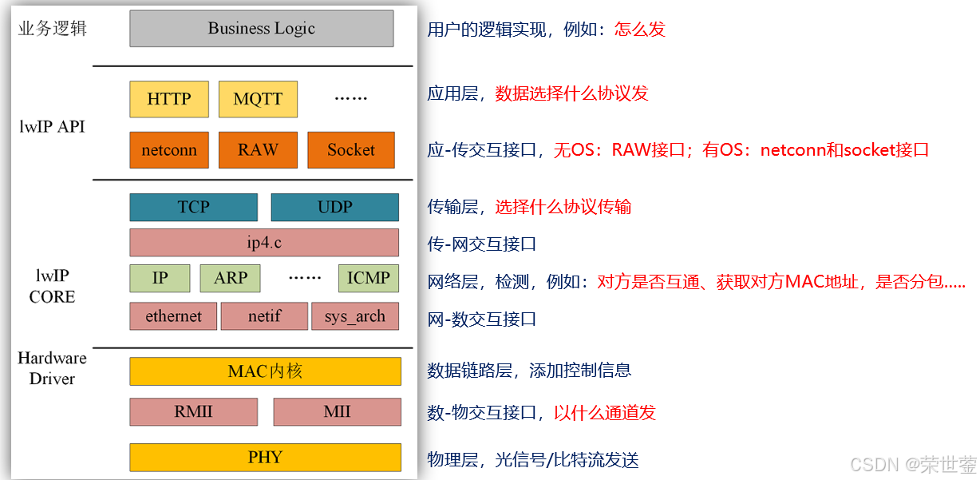Click the ethernet block

tap(173, 316)
